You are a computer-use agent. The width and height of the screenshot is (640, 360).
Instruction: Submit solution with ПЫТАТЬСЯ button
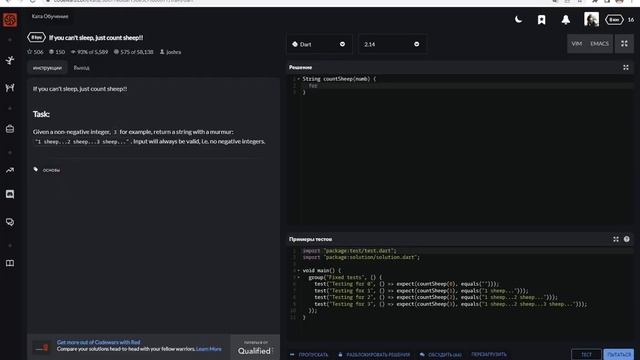pos(619,354)
